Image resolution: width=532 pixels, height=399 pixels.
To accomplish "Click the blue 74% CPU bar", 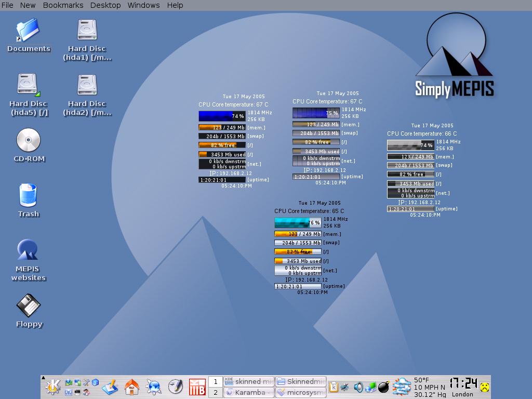I will [x=222, y=116].
